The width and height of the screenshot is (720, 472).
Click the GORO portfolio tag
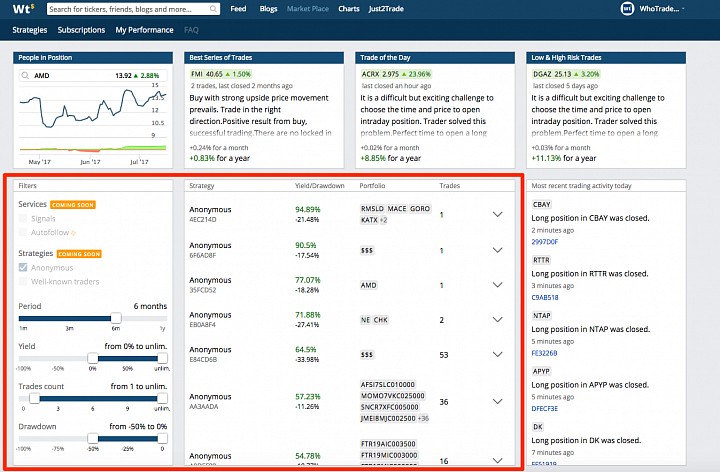(x=420, y=209)
